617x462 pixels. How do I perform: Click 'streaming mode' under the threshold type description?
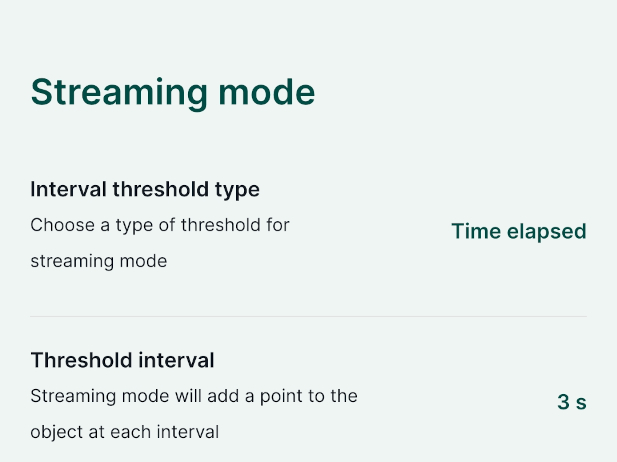point(98,262)
